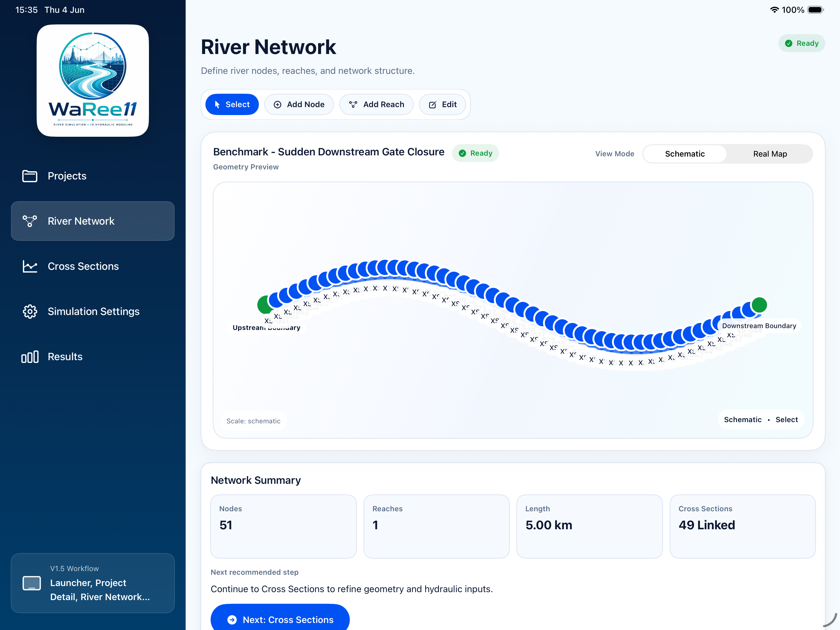840x630 pixels.
Task: Click the Benchmark - Sudden Downstream Gate Closure title
Action: [x=328, y=152]
